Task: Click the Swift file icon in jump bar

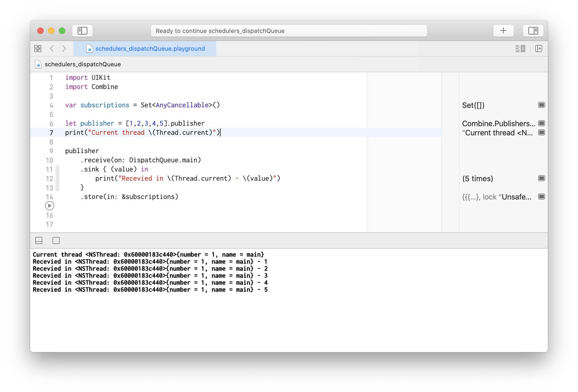Action: [x=38, y=64]
